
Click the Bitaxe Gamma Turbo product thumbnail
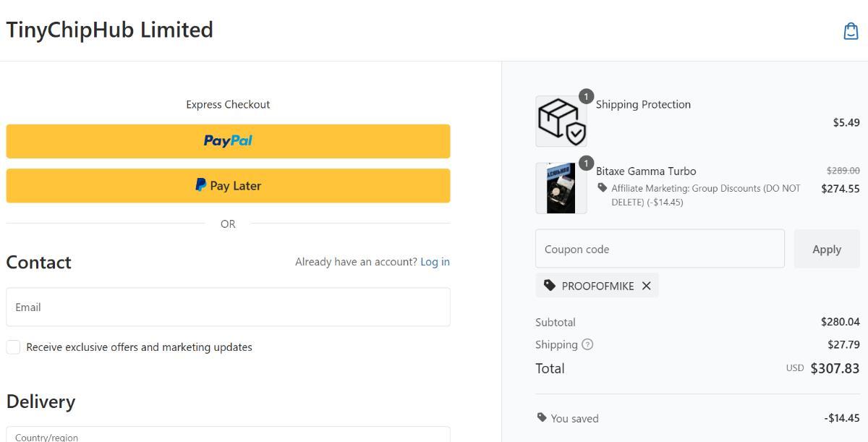click(x=561, y=188)
